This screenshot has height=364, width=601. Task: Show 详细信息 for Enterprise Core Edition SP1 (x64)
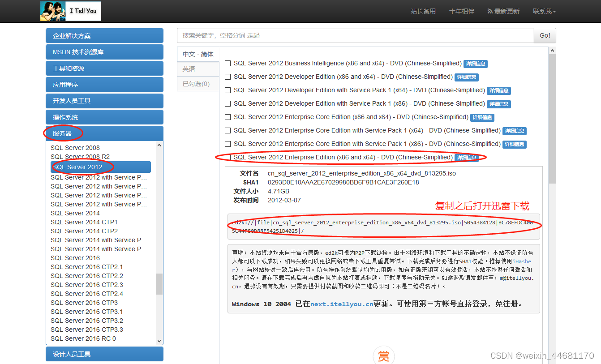pos(514,131)
